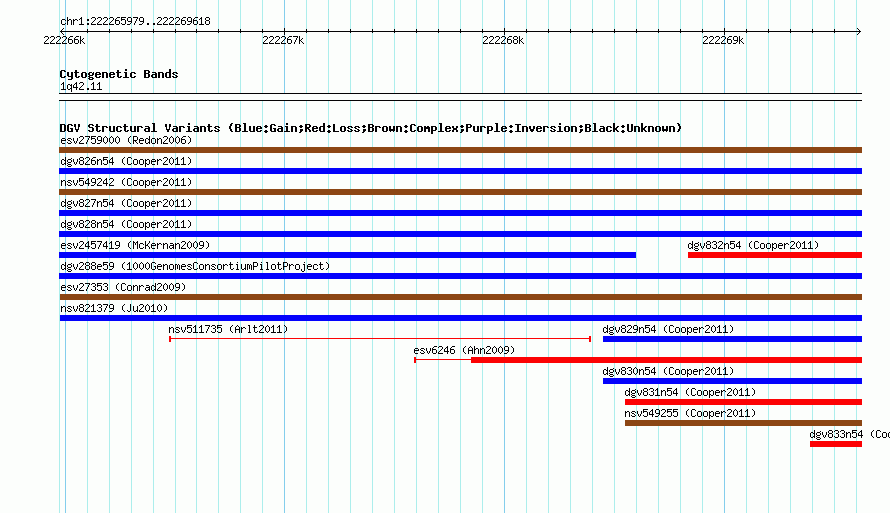
Task: Select the blue bar under esv2457419 (McKernan2009)
Action: [x=347, y=255]
